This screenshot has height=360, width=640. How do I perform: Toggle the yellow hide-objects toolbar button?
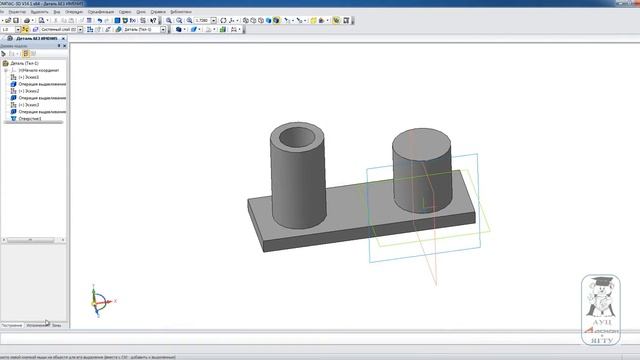[x=313, y=20]
